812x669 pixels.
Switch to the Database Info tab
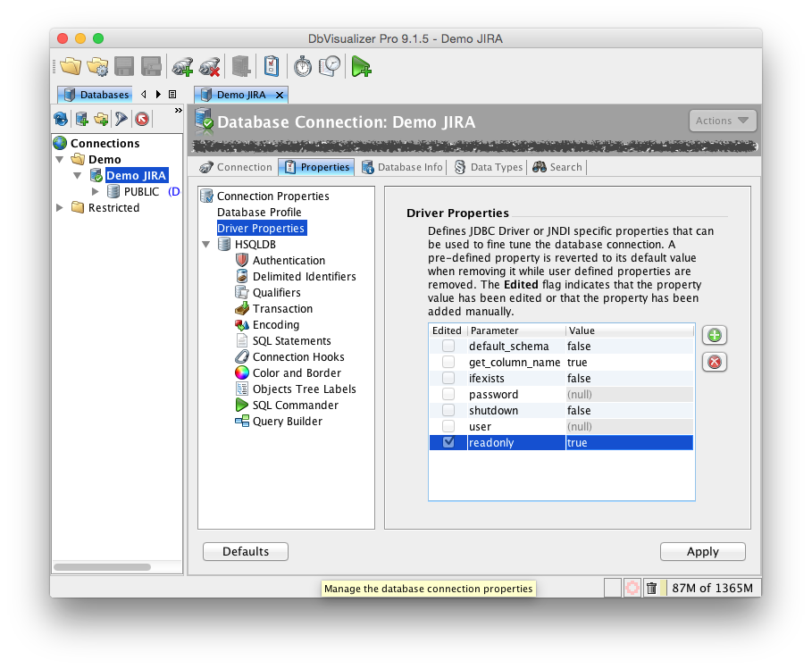[402, 167]
